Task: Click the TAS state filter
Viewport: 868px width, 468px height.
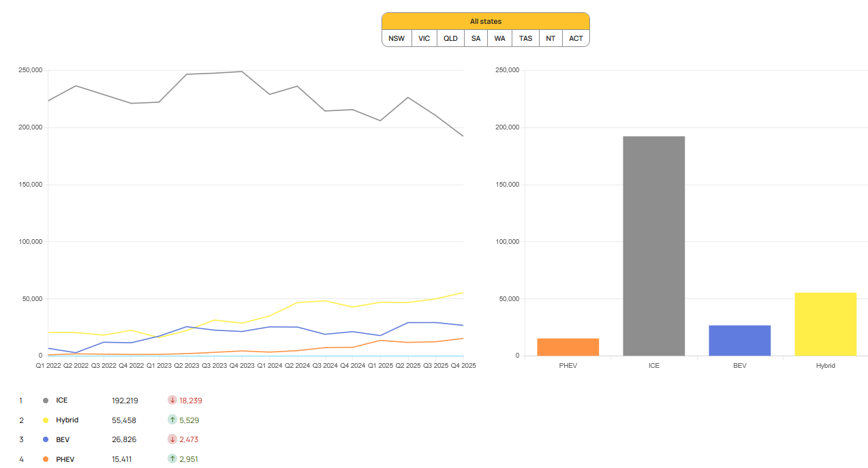Action: click(525, 38)
